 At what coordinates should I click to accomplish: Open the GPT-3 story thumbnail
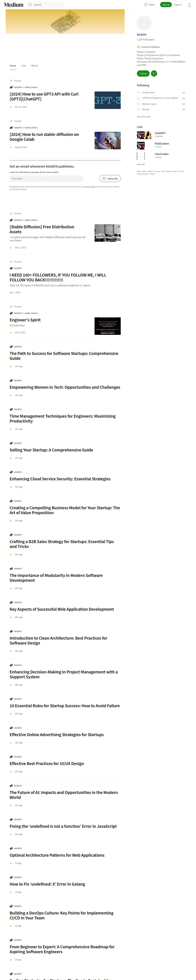[x=108, y=100]
